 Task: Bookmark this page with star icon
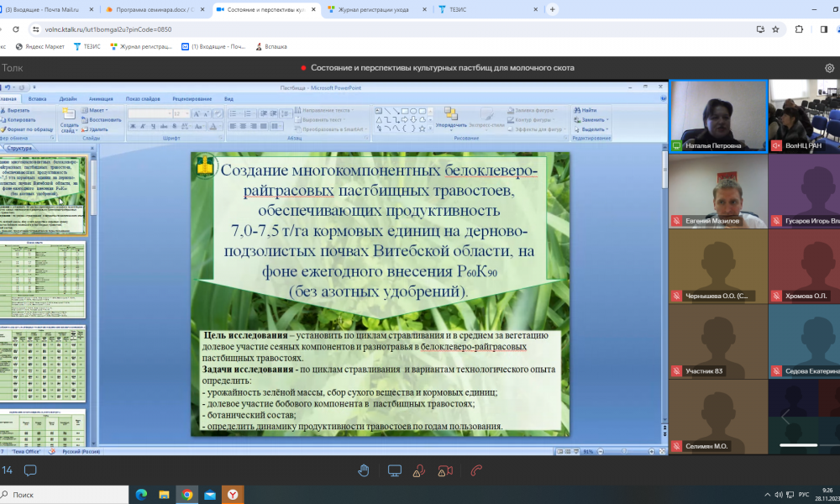[775, 29]
